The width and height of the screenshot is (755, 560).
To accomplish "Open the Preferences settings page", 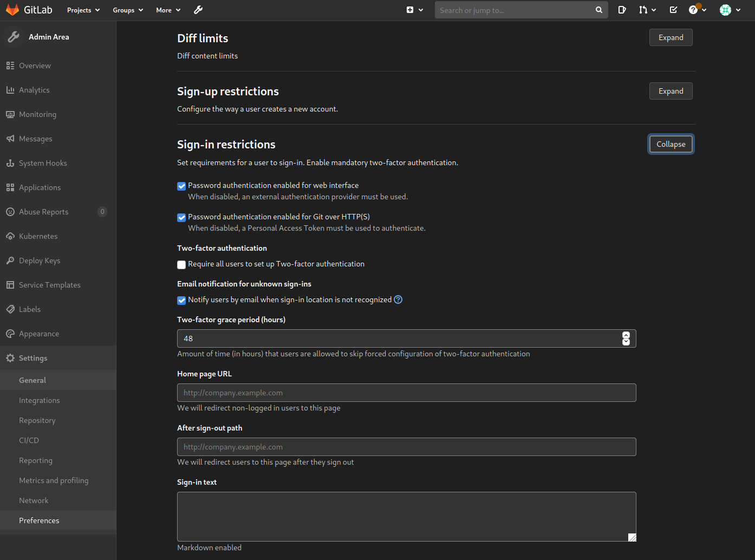I will pyautogui.click(x=39, y=520).
